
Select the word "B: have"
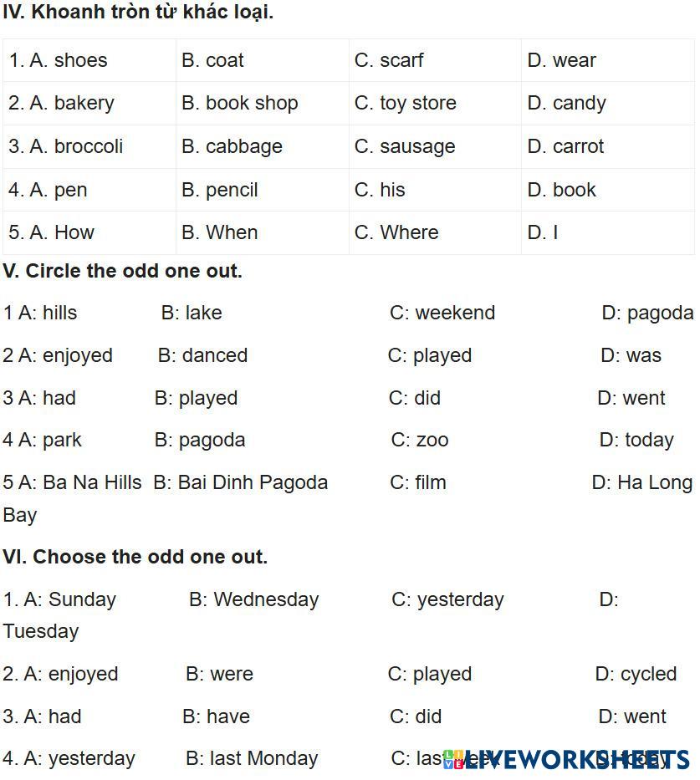tap(216, 716)
